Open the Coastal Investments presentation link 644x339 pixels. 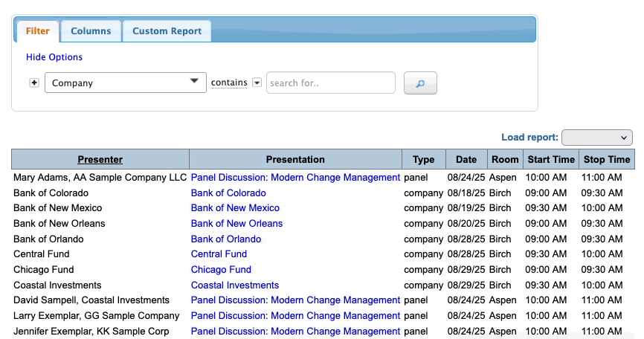point(235,285)
